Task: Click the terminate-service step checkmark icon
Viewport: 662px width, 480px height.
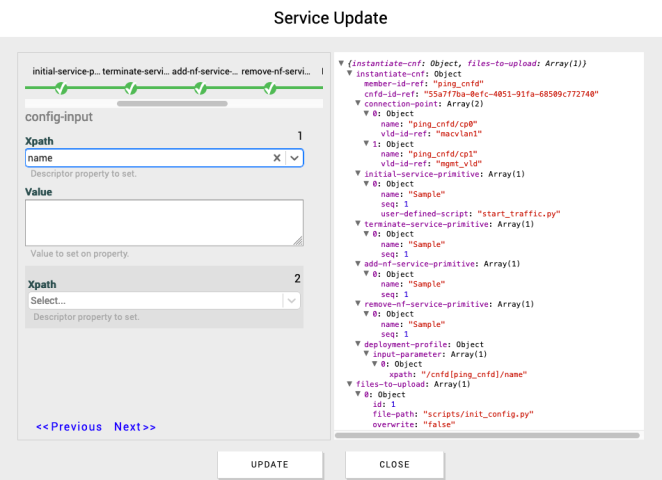Action: [133, 88]
